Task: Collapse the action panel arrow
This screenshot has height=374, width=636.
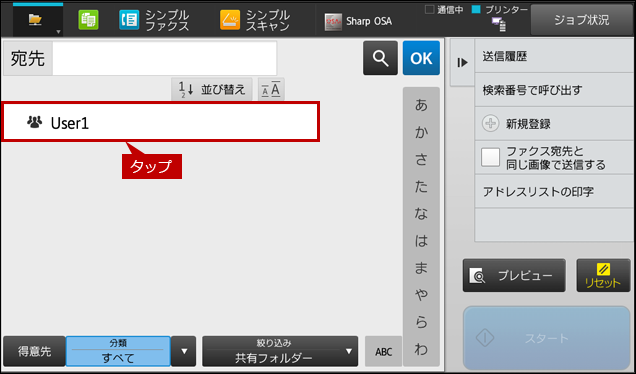Action: pyautogui.click(x=462, y=62)
